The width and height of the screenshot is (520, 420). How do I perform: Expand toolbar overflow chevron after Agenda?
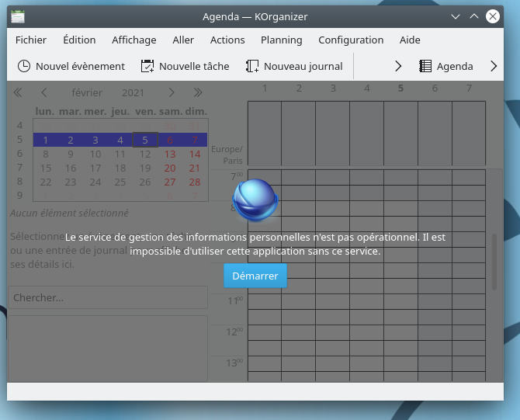click(494, 66)
